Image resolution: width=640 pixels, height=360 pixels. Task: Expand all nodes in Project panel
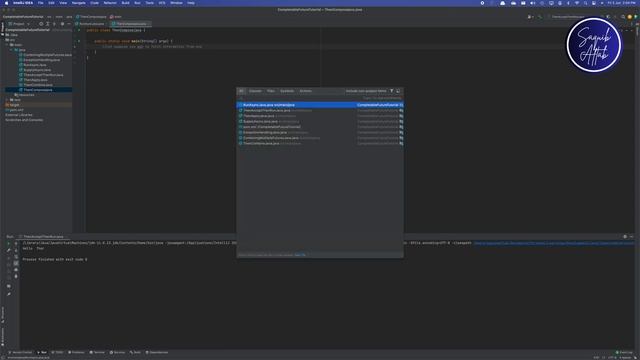pyautogui.click(x=47, y=24)
